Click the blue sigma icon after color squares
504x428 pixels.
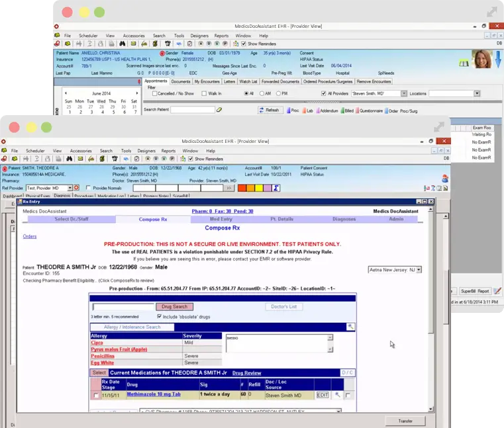coord(276,188)
